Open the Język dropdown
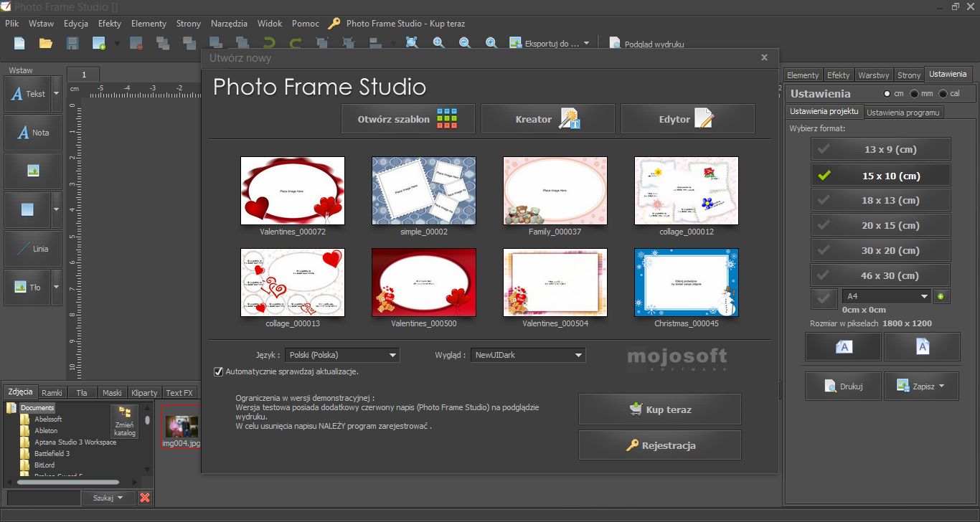This screenshot has width=980, height=522. click(x=341, y=354)
